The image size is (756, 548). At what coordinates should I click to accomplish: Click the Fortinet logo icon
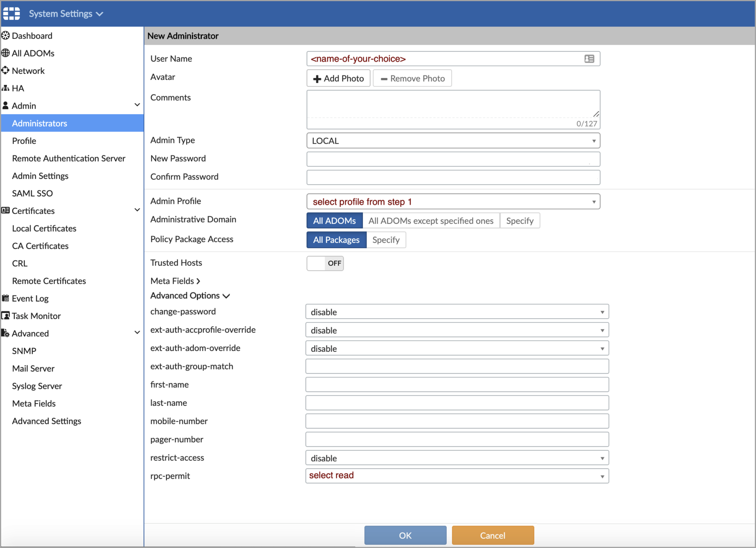[x=12, y=14]
